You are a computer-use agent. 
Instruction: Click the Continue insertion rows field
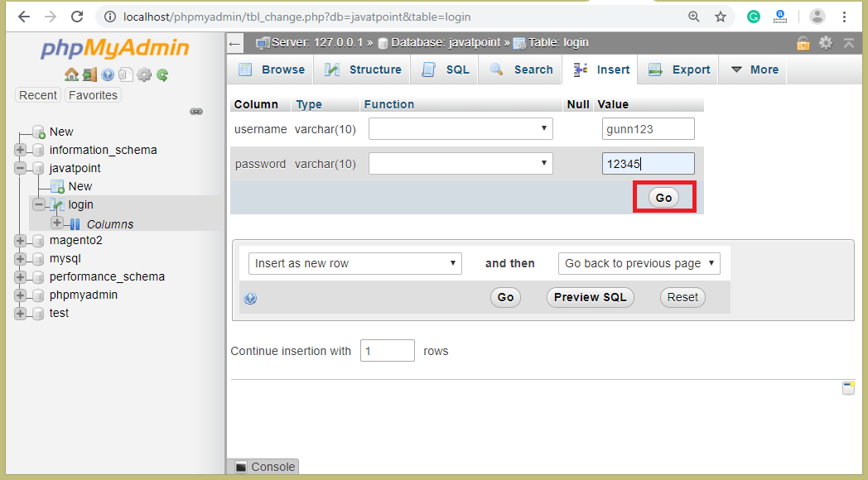tap(387, 350)
